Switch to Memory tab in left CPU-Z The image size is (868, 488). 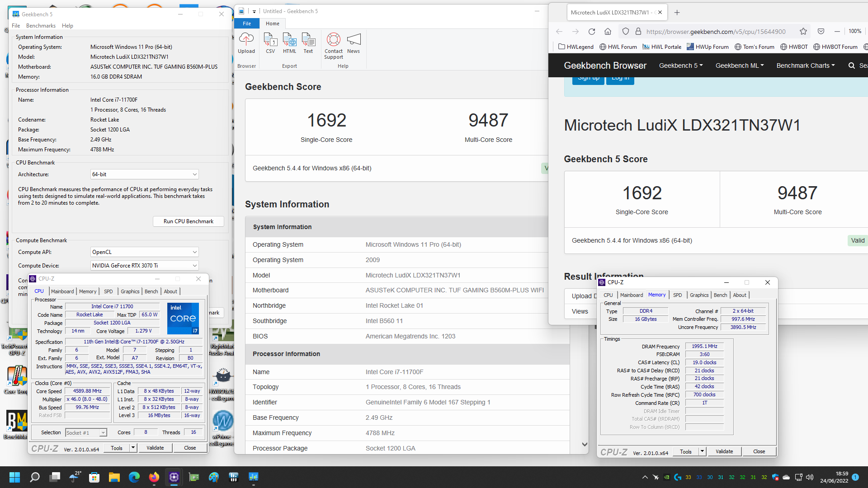(x=88, y=291)
